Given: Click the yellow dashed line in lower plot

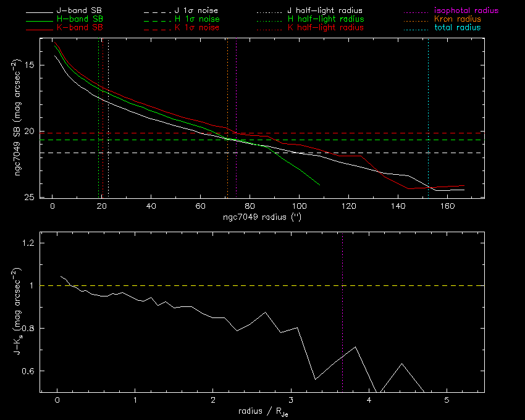Looking at the screenshot, I should (x=185, y=285).
